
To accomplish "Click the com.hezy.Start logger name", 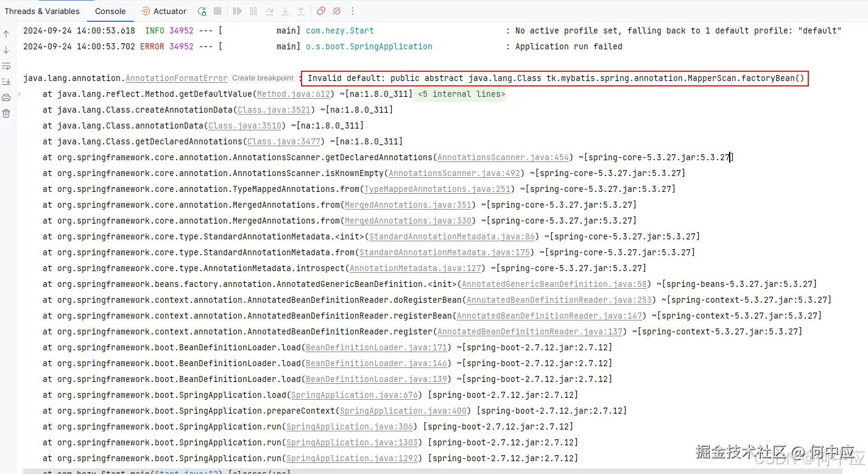I will (340, 30).
